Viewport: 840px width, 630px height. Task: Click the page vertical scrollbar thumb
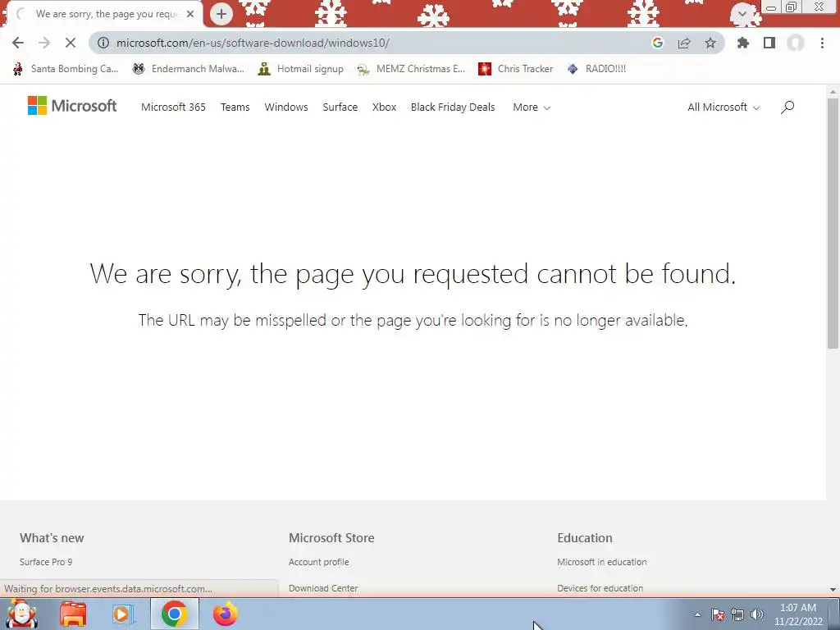[x=833, y=223]
